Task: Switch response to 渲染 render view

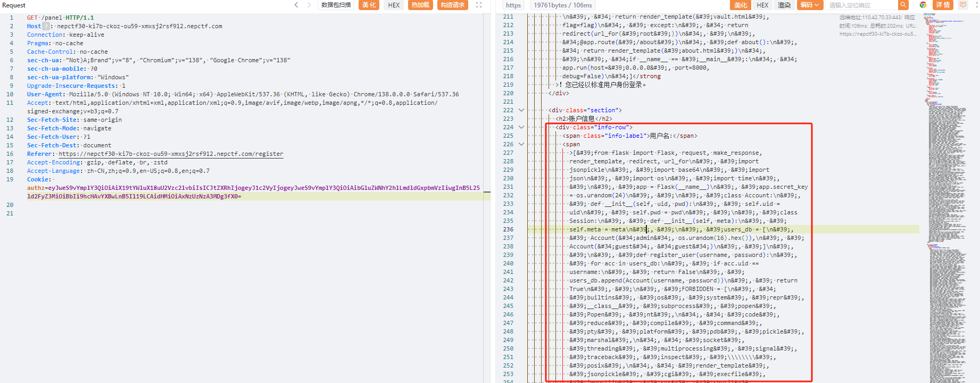Action: pos(784,5)
